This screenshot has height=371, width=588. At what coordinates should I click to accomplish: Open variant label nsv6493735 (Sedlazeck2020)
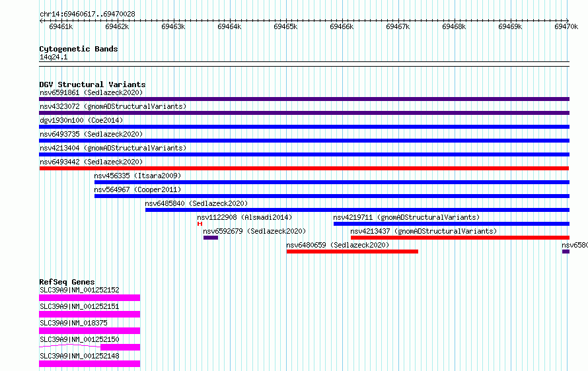(x=91, y=134)
